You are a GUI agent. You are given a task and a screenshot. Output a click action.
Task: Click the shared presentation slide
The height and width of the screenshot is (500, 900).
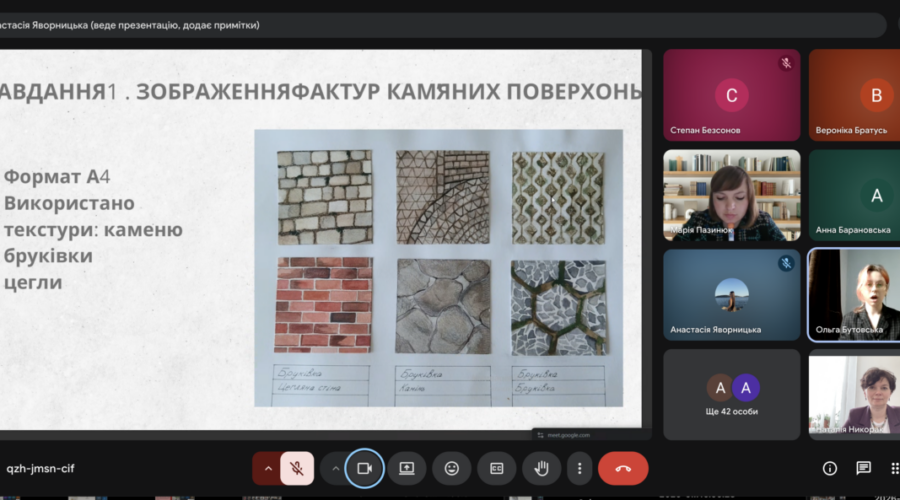[x=320, y=239]
